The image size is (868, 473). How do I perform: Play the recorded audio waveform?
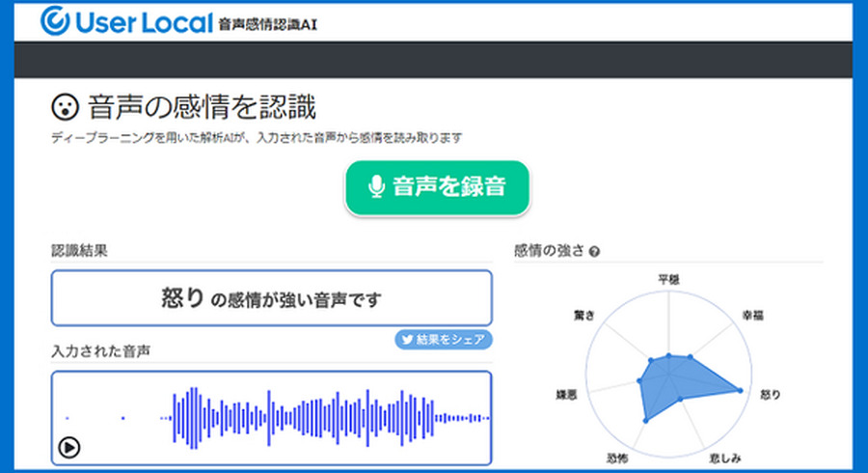[x=69, y=447]
